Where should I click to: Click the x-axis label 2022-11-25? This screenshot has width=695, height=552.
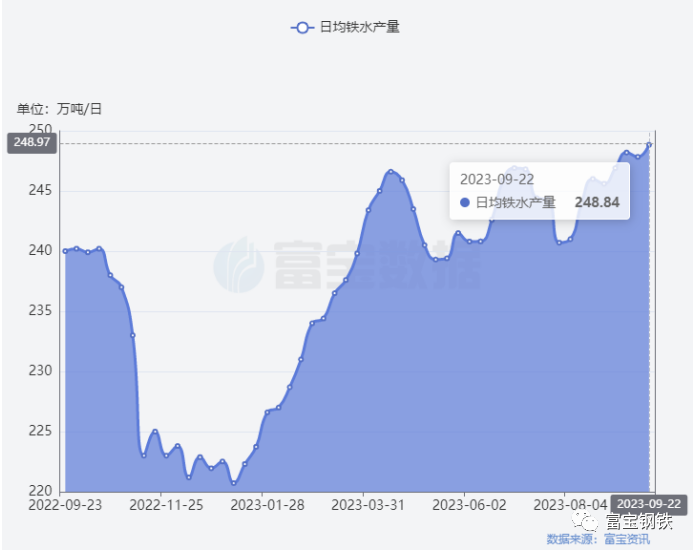(166, 505)
